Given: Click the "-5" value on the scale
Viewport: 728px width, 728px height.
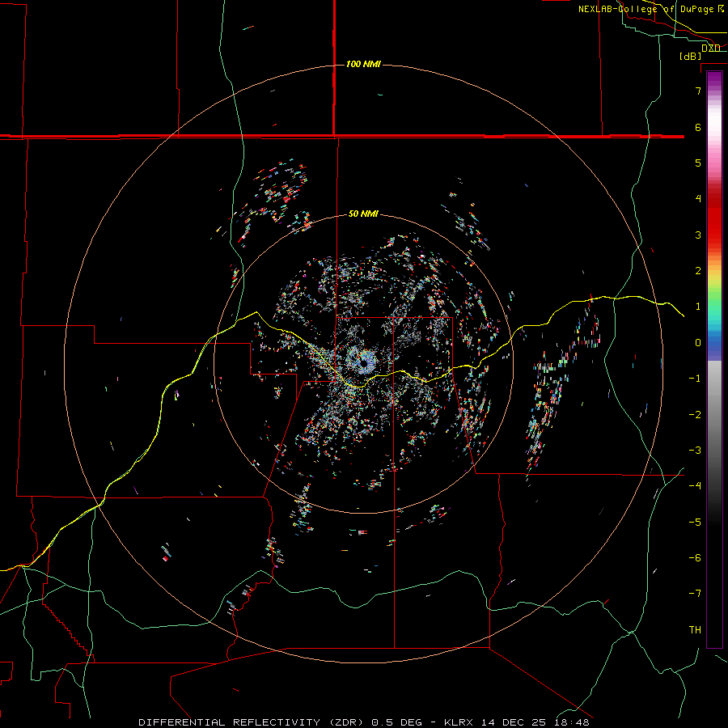Looking at the screenshot, I should coord(695,523).
